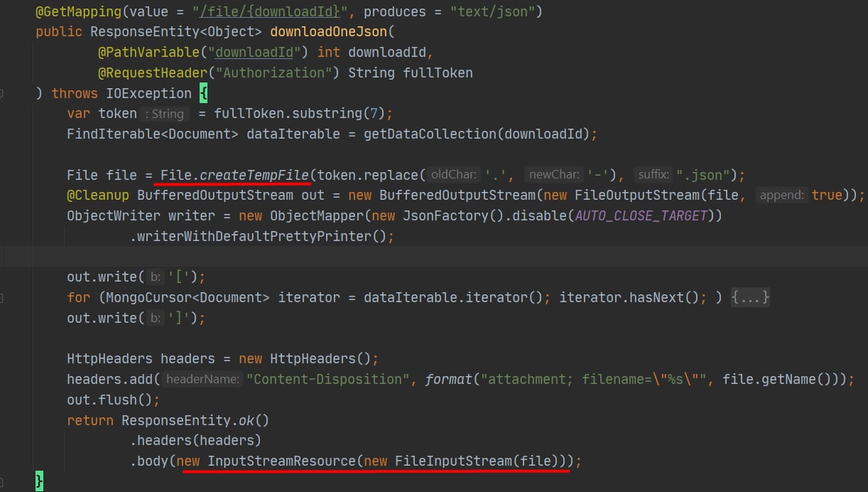Screen dimensions: 868x492
Task: Click the "Content-Disposition" string
Action: 328,379
